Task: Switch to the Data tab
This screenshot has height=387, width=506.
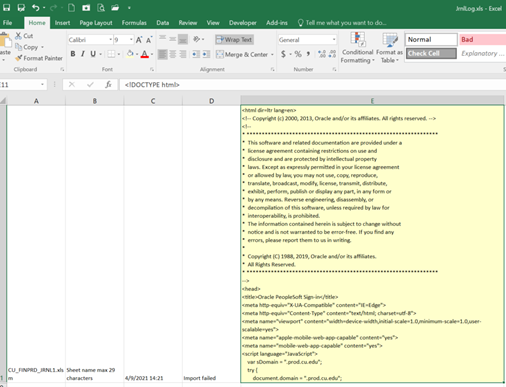Action: click(x=163, y=23)
